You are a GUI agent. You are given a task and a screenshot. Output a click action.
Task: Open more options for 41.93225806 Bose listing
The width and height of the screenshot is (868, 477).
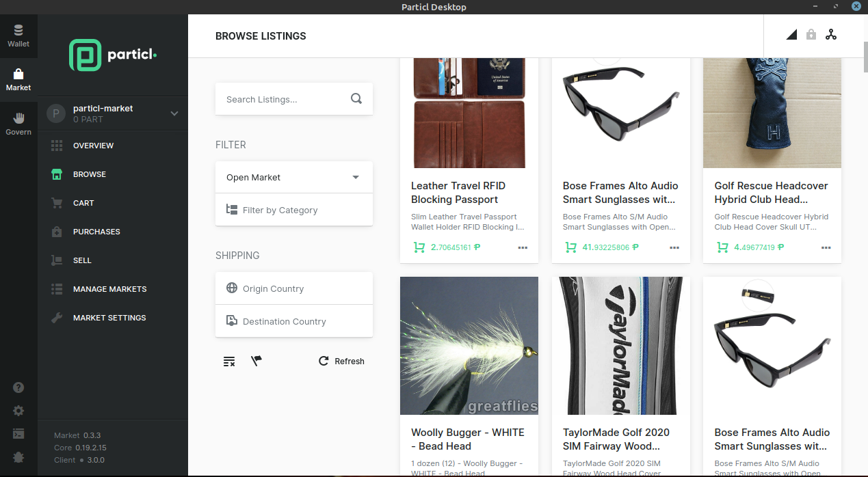tap(675, 247)
